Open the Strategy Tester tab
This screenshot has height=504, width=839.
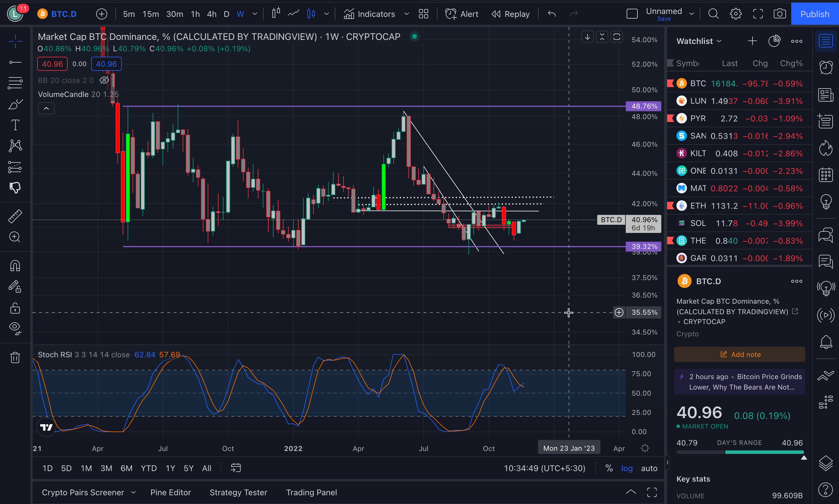click(x=238, y=492)
